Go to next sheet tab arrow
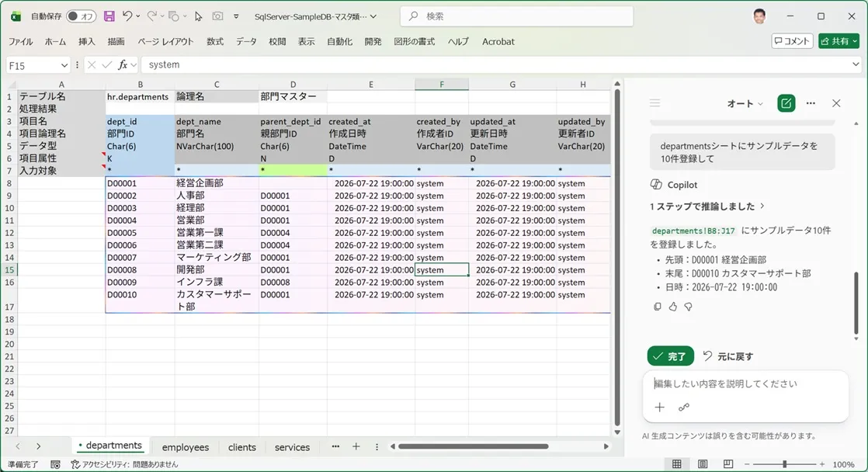The height and width of the screenshot is (472, 868). tap(38, 446)
